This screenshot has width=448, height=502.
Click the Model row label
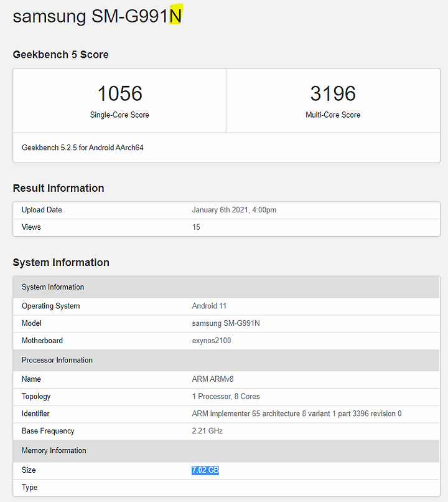click(x=32, y=323)
